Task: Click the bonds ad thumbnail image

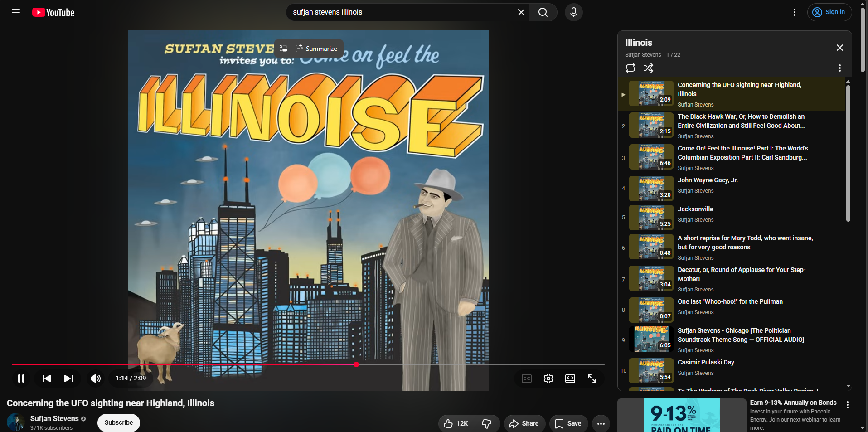Action: (682, 415)
